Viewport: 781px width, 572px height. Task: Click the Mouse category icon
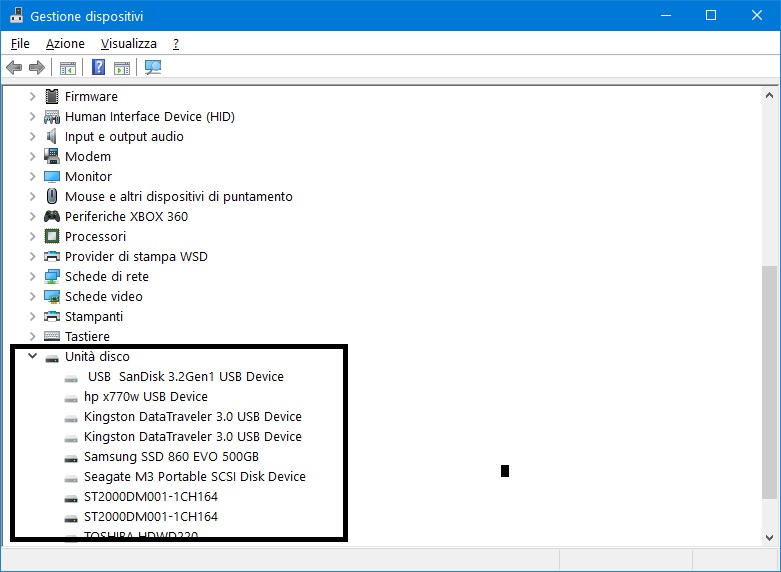[52, 196]
